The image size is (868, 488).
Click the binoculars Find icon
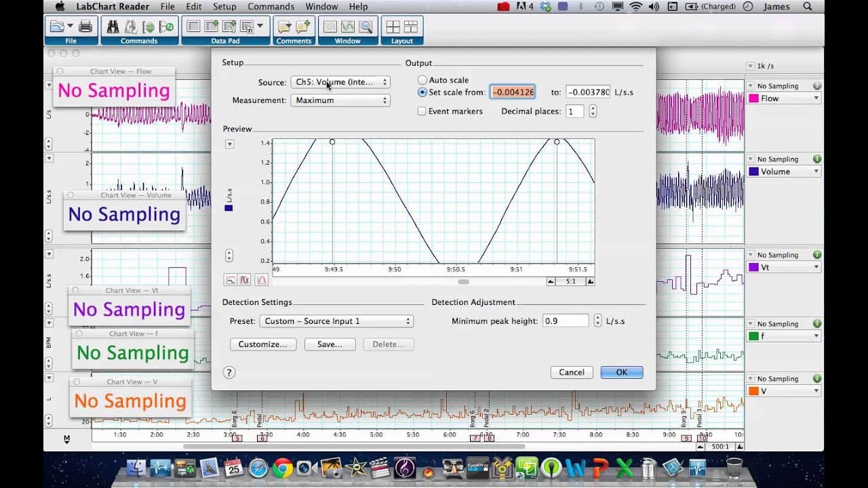click(x=113, y=27)
